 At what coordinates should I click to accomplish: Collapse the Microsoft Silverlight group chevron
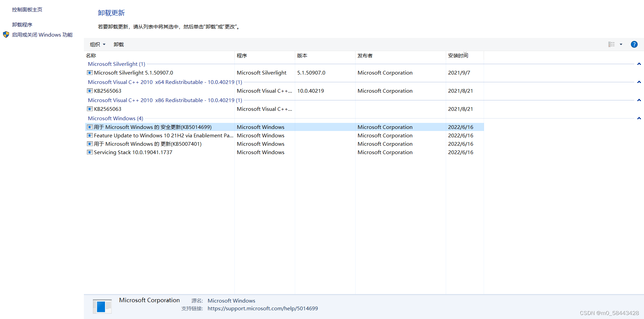coord(639,64)
